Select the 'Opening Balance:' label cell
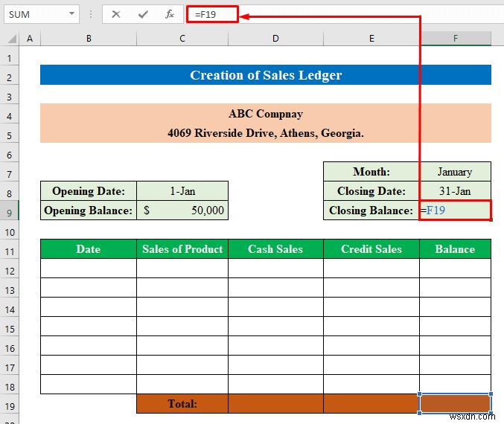This screenshot has width=504, height=424. click(89, 211)
